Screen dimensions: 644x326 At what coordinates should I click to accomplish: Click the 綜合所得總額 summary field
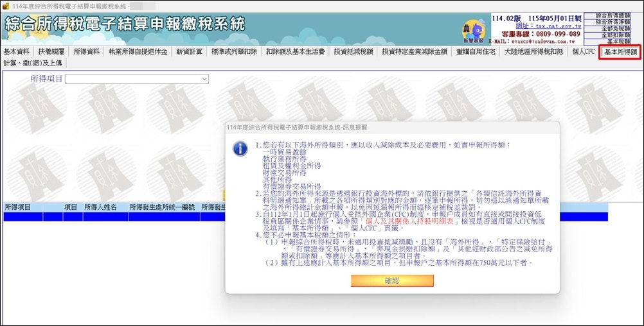607,15
